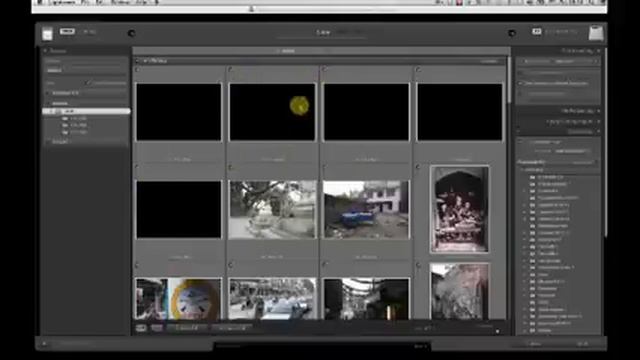The image size is (640, 360).
Task: Switch to loupe view in the bottom toolbar
Action: point(157,328)
